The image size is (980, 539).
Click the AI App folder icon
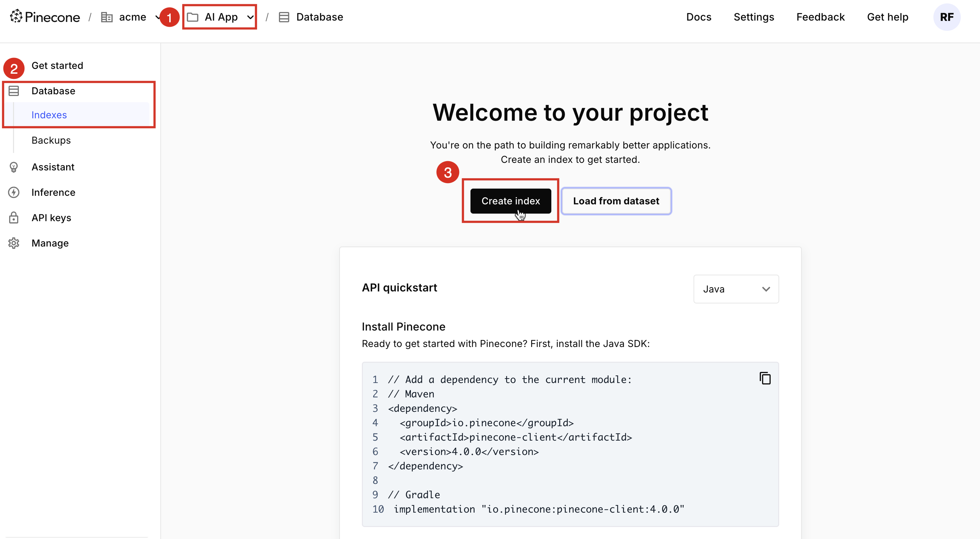coord(193,17)
